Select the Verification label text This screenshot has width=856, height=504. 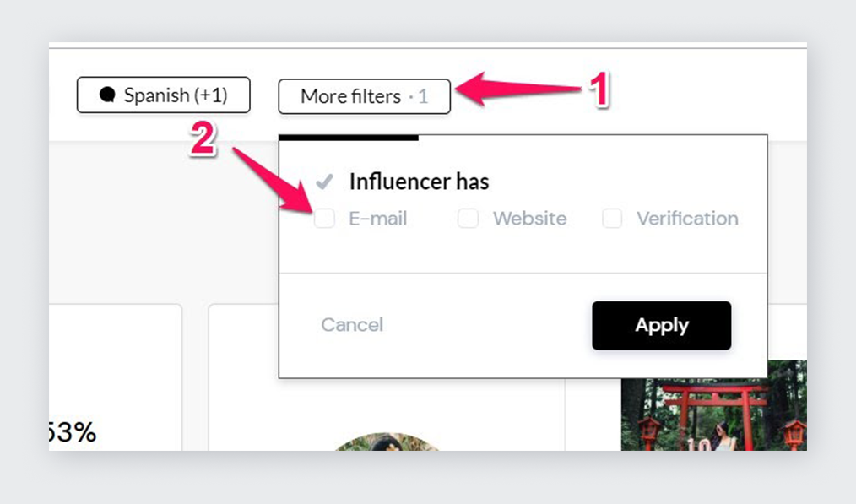coord(687,219)
